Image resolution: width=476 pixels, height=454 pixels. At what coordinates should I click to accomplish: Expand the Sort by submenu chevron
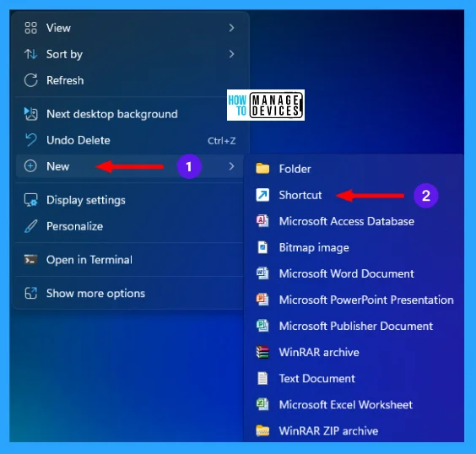point(231,54)
